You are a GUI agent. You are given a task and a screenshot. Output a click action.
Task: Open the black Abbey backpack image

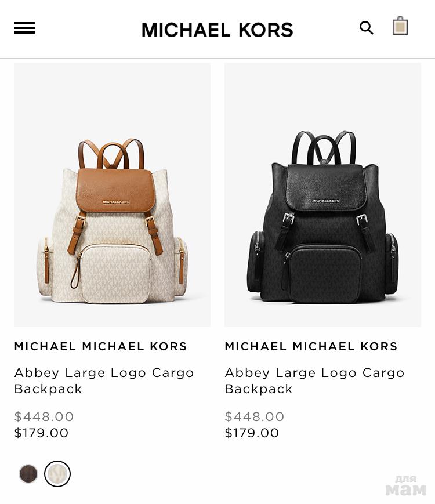tap(323, 195)
